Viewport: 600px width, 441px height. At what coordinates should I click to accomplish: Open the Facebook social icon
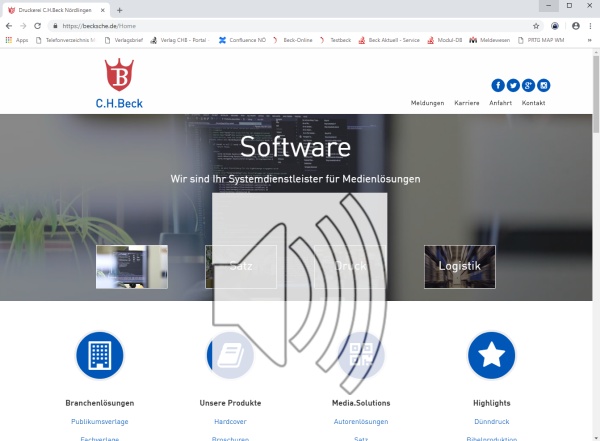click(x=498, y=85)
